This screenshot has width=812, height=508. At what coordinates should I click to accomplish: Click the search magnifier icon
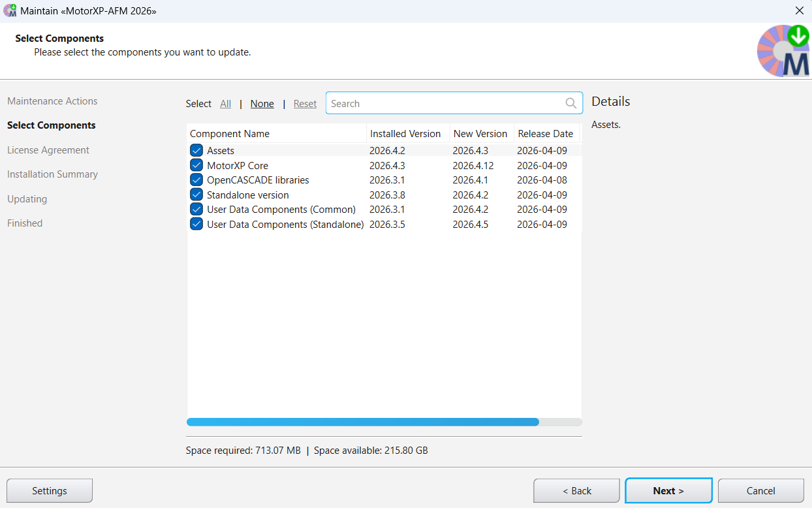point(570,103)
